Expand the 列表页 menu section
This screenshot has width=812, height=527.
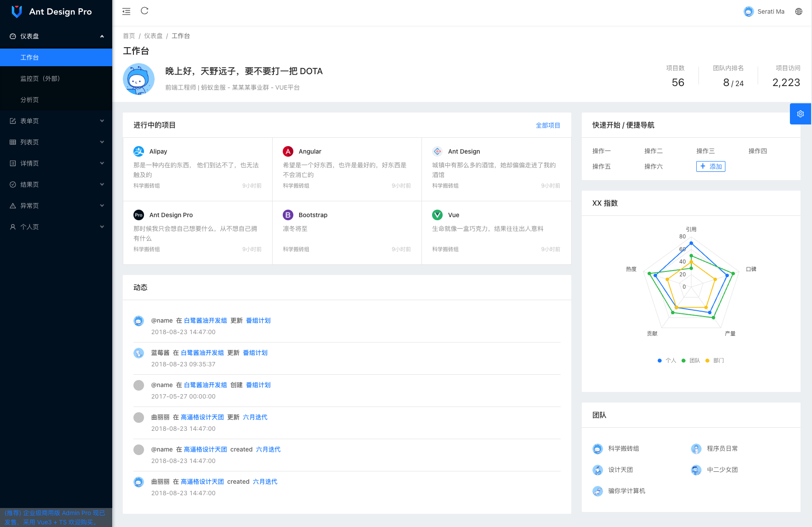coord(56,142)
